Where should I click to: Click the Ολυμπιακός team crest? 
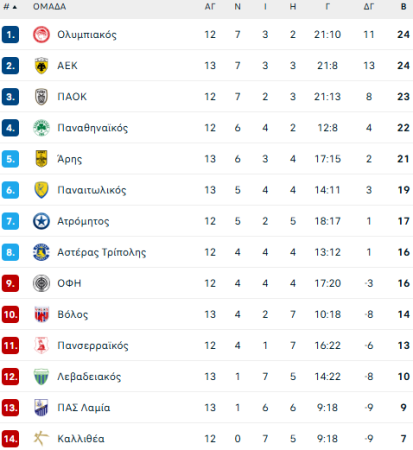point(41,35)
